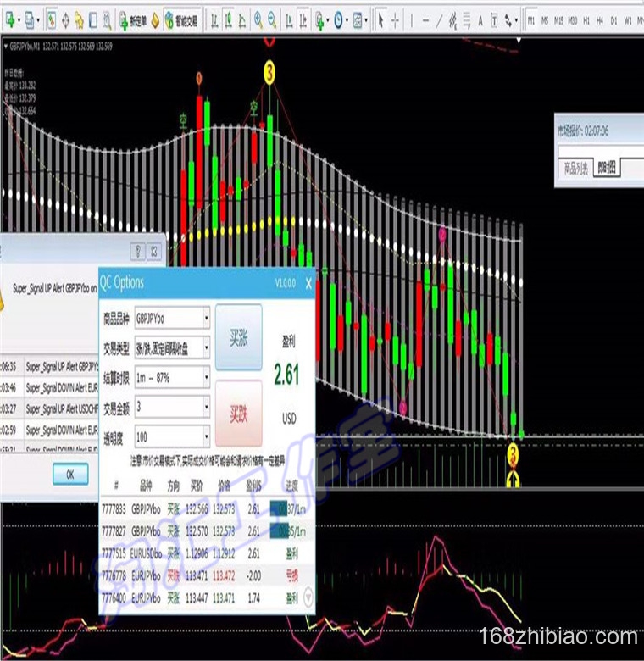Select the 06:35 Super_Signal UP alert row
This screenshot has height=661, width=644.
[x=49, y=367]
